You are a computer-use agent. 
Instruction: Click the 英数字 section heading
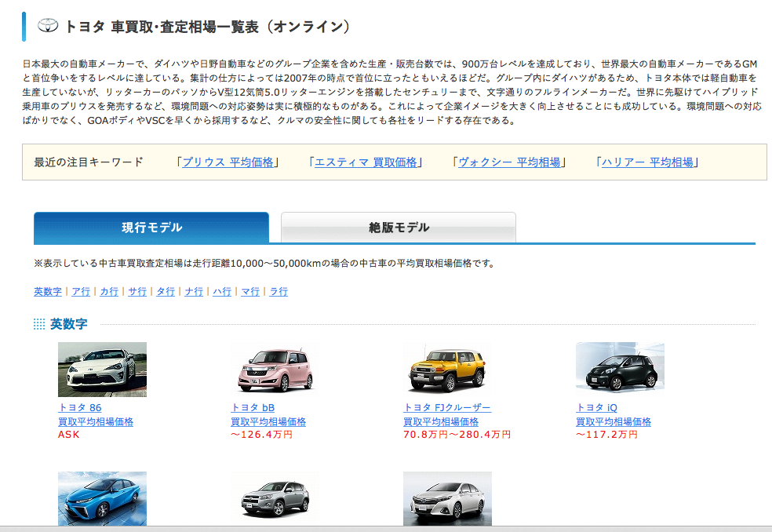(x=68, y=324)
